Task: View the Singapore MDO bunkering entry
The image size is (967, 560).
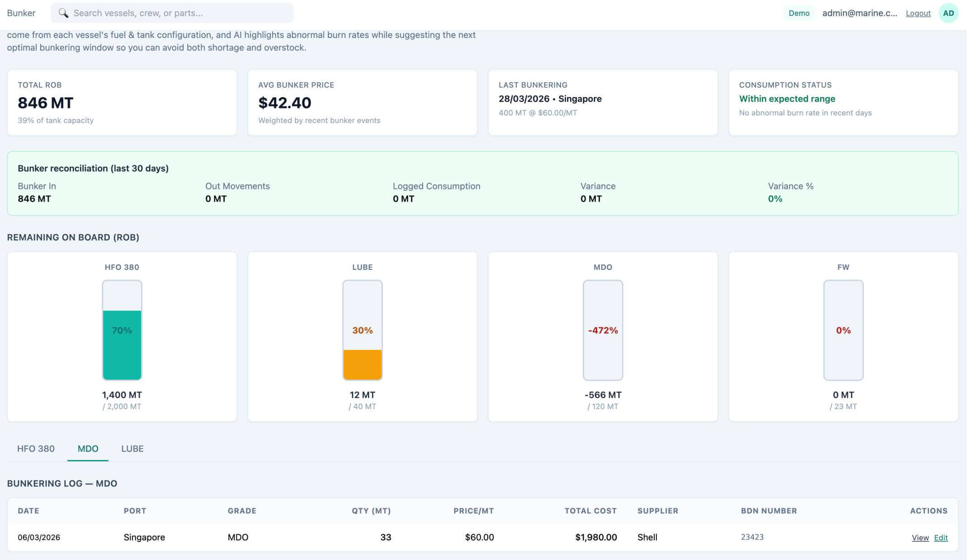Action: tap(920, 537)
